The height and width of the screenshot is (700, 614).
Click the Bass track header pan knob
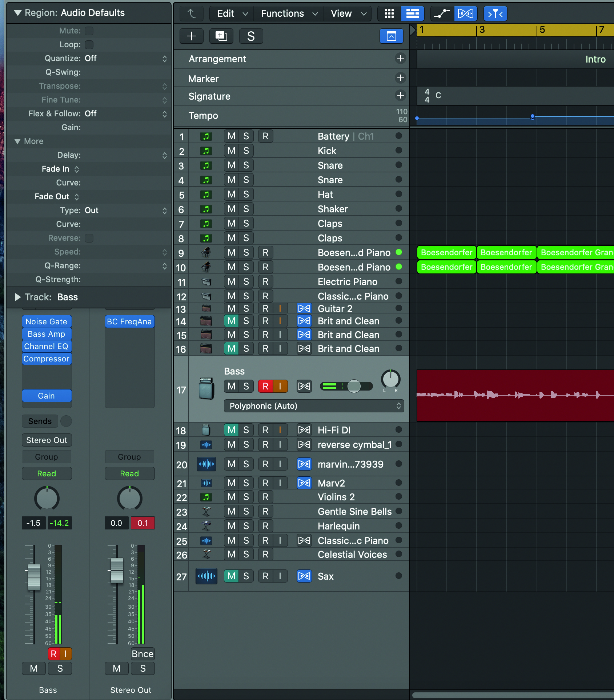click(390, 380)
